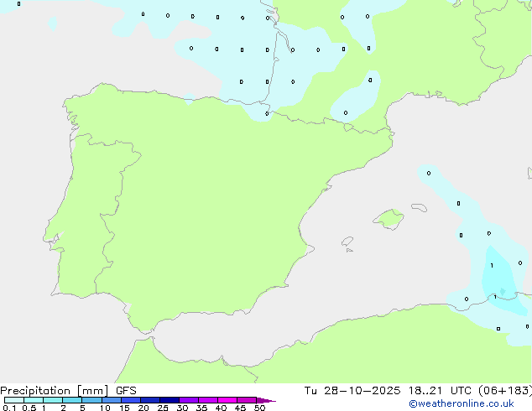Viewport: 532px width, 411px height.
Task: Select the legend swatch between 5 and 10
Action: (x=91, y=400)
